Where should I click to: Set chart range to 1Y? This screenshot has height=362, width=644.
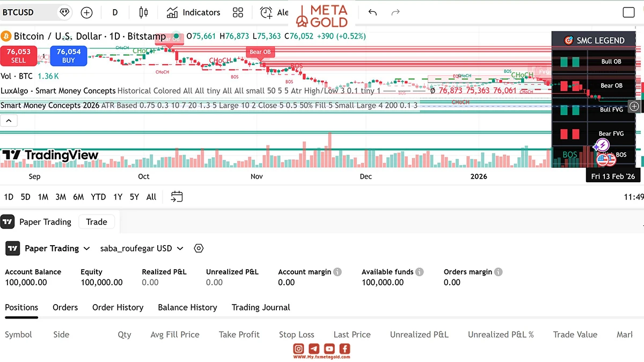click(x=118, y=197)
